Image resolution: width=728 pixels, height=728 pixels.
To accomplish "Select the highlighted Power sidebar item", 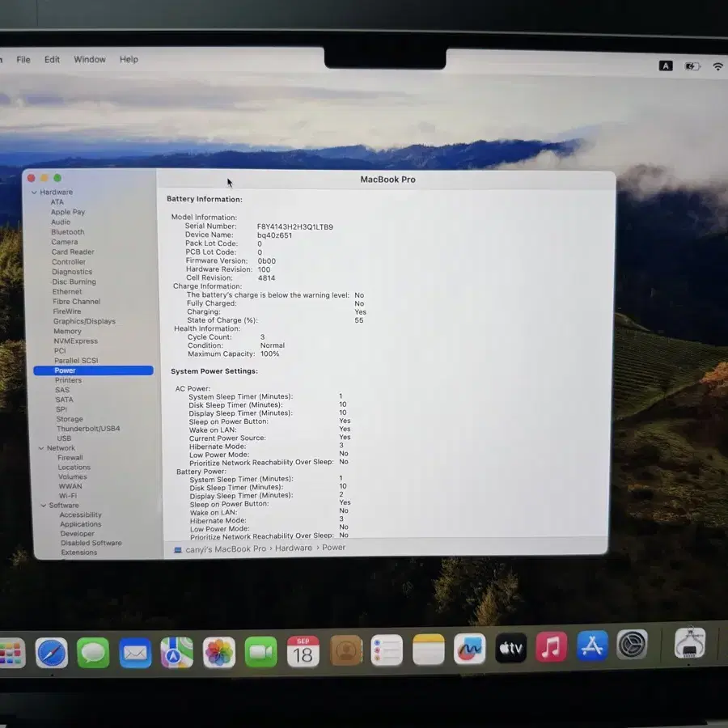I will (93, 370).
